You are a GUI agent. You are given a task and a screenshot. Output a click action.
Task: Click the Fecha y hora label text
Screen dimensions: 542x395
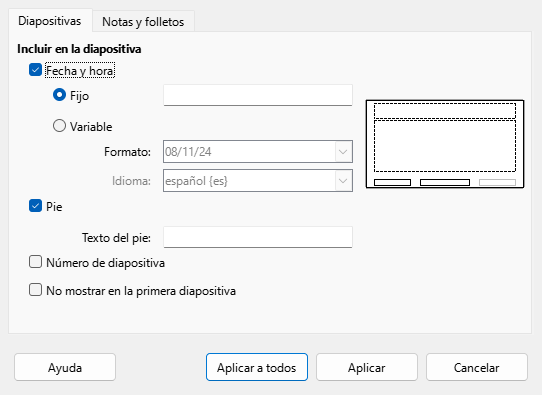click(80, 71)
